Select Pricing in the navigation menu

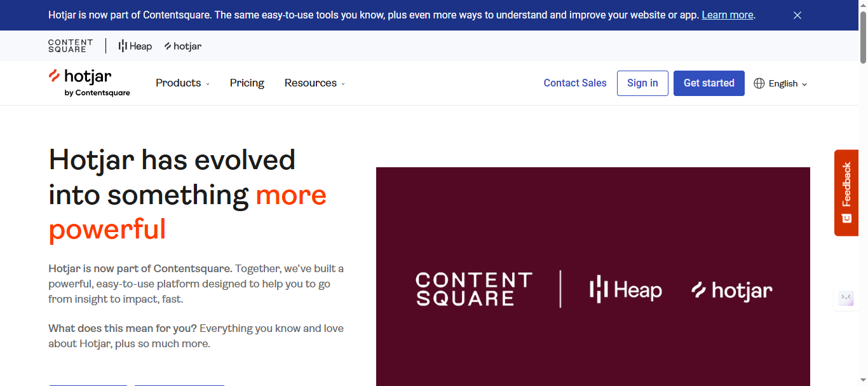(x=247, y=83)
